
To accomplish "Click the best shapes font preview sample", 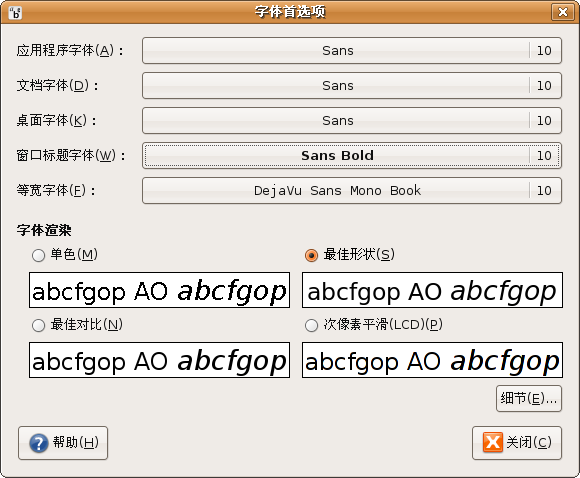I will click(x=432, y=290).
